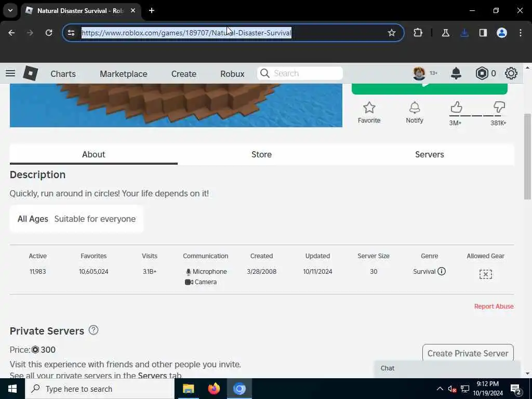
Task: Give the game a thumbs down
Action: pyautogui.click(x=499, y=107)
